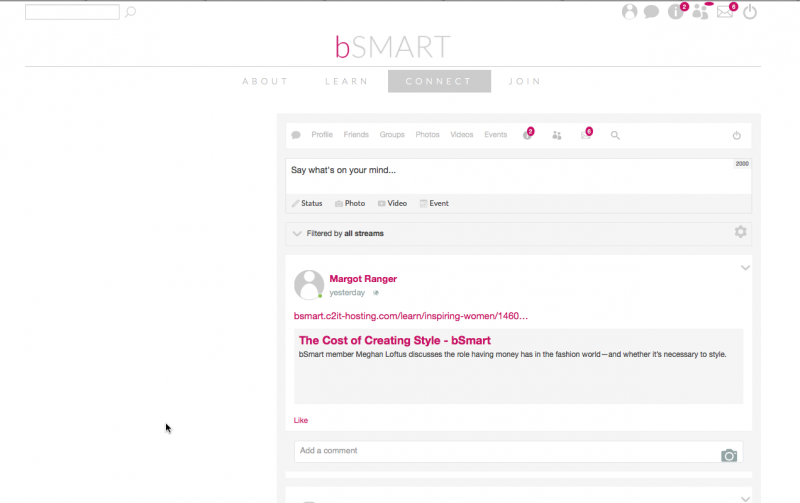This screenshot has height=503, width=800.
Task: Click the search icon in community toolbar
Action: (x=615, y=135)
